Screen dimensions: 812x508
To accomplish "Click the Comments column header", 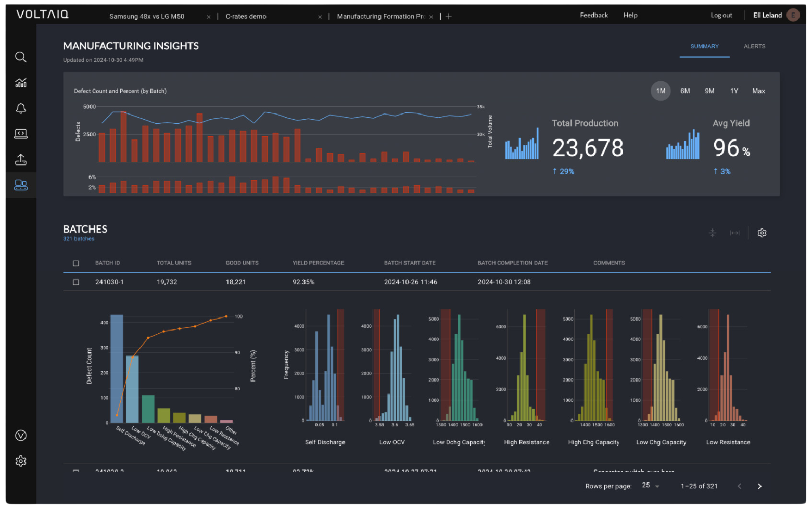I will (609, 263).
